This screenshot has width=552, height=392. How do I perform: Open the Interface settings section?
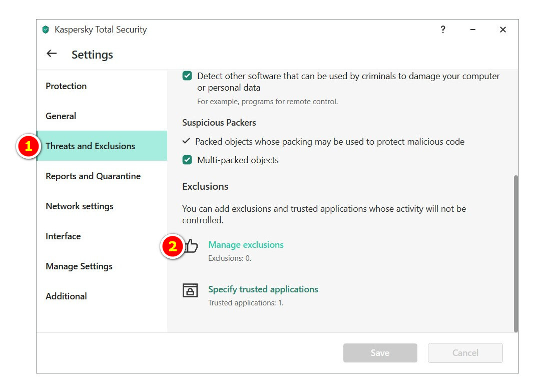[x=63, y=236]
